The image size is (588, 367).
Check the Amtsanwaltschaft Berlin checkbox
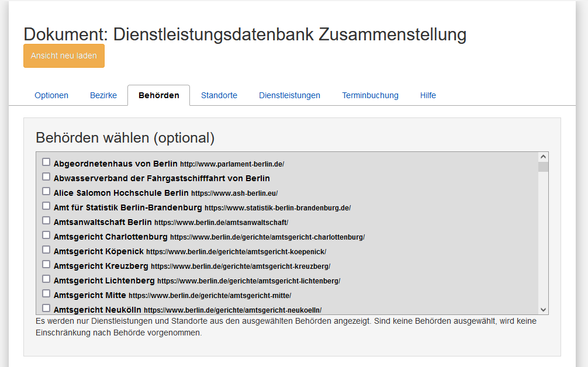(46, 220)
